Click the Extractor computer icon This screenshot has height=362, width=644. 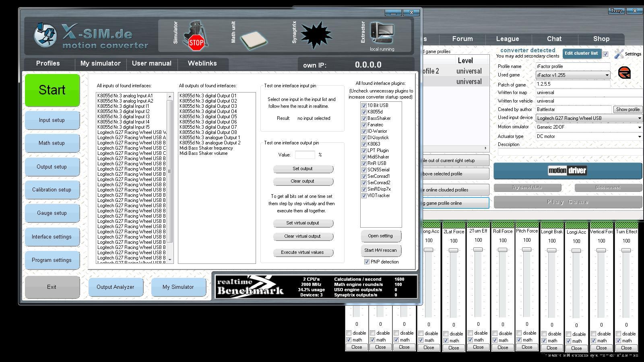[382, 33]
